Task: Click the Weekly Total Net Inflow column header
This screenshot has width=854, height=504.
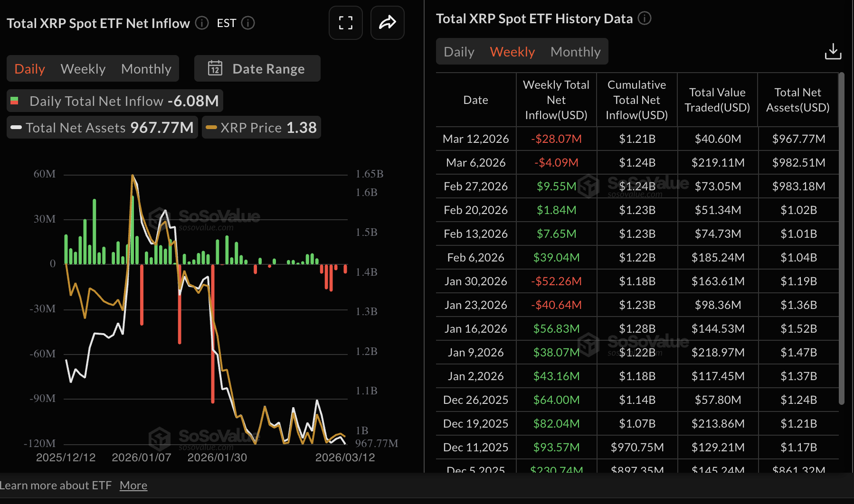Action: coord(556,100)
